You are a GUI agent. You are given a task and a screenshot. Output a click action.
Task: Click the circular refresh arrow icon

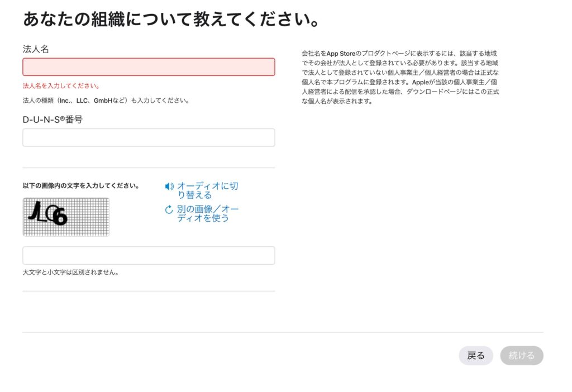pos(169,210)
